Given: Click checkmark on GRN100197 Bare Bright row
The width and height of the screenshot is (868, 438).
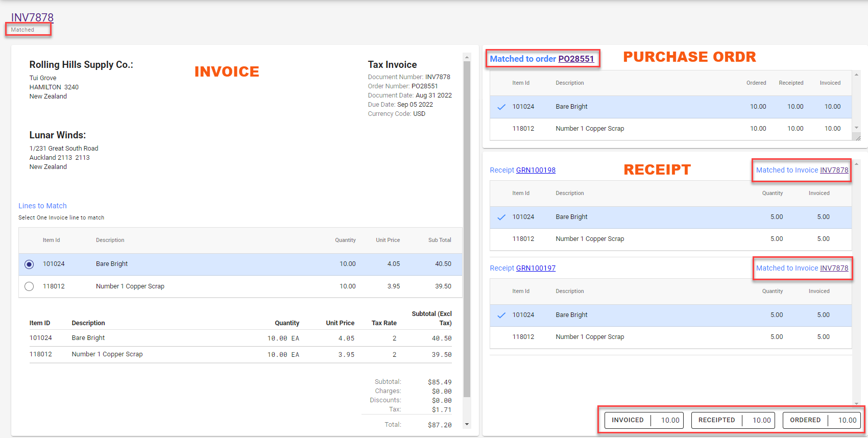Looking at the screenshot, I should (x=501, y=315).
